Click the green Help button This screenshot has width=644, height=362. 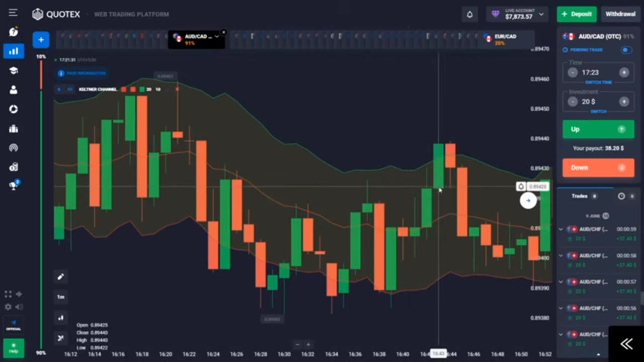pyautogui.click(x=14, y=348)
